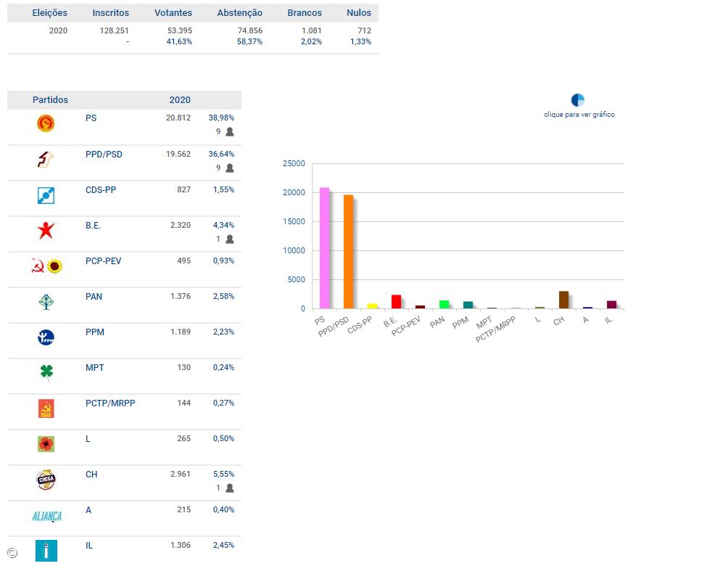Screen dimensions: 728x566
Task: Click the brown CH bar in chart
Action: pos(563,300)
